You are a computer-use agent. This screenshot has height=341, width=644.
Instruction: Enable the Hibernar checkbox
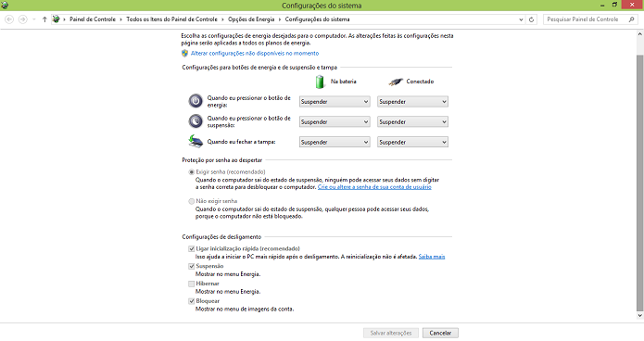(x=192, y=284)
